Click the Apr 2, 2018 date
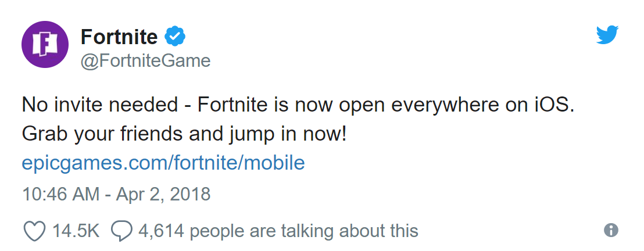This screenshot has height=251, width=644. click(x=163, y=194)
